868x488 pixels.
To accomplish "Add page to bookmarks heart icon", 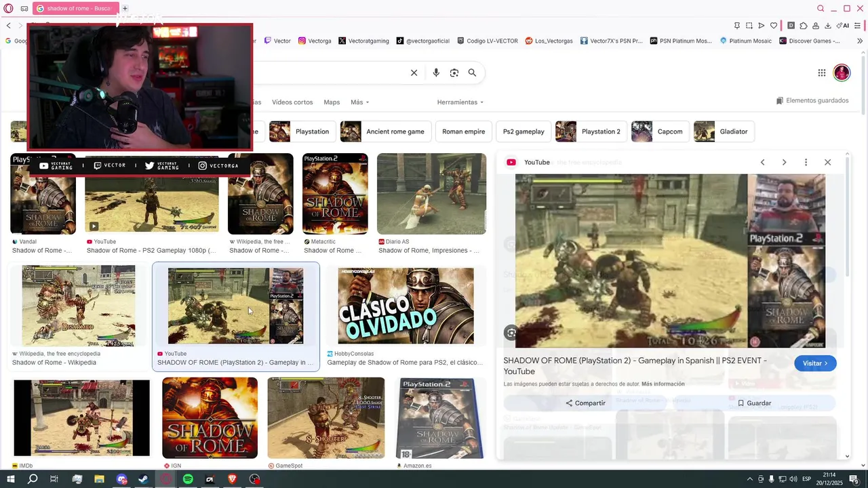I will coord(774,26).
